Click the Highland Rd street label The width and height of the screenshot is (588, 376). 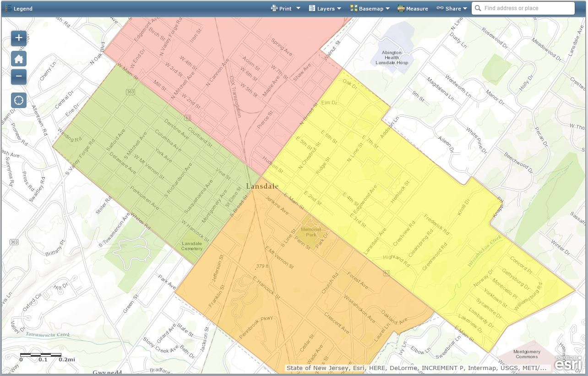click(397, 261)
